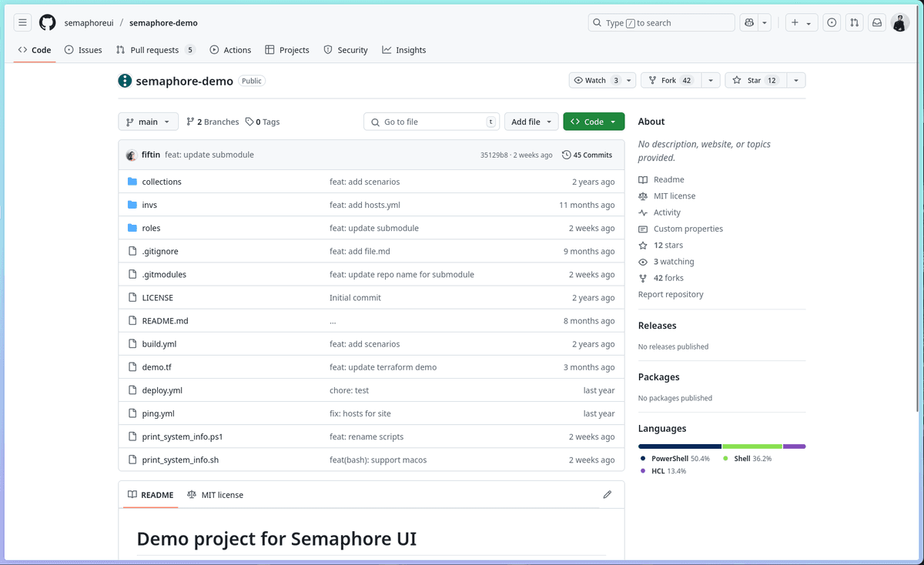The height and width of the screenshot is (565, 924).
Task: Open print_system_info.sh file
Action: pyautogui.click(x=181, y=460)
